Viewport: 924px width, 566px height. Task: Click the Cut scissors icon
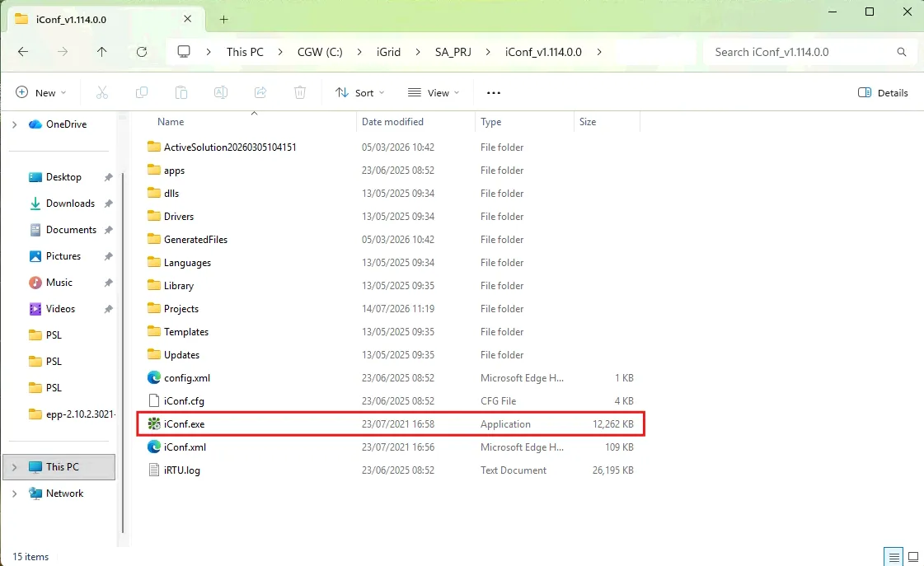(102, 92)
